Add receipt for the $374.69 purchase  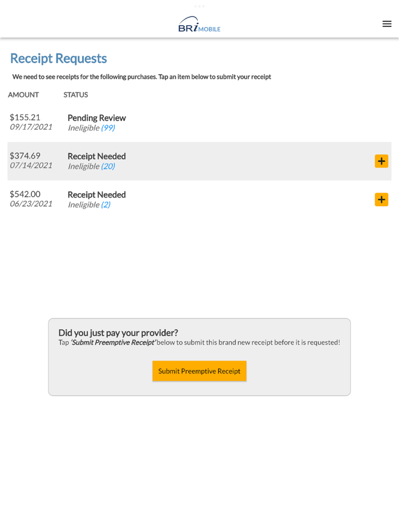pos(381,161)
